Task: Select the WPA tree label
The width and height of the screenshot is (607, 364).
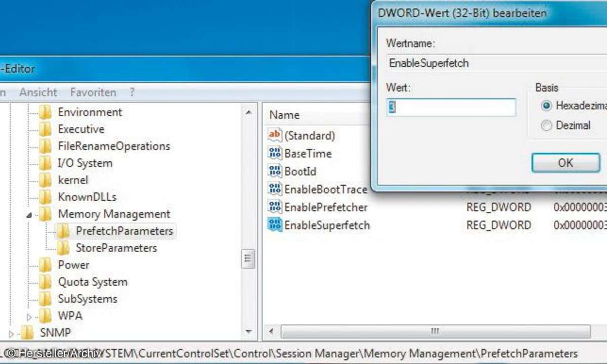Action: point(70,316)
